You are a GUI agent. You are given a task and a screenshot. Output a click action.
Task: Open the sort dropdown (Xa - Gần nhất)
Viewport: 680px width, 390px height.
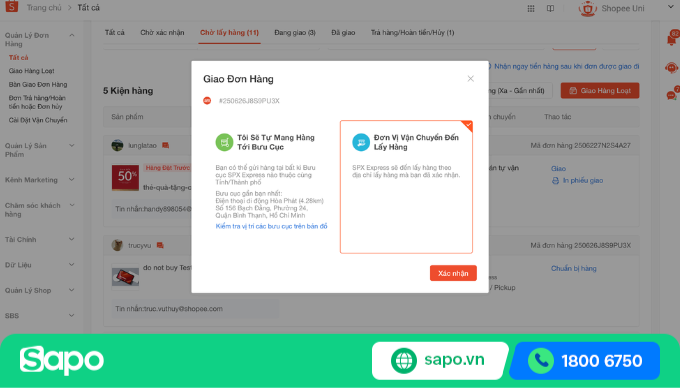click(520, 91)
